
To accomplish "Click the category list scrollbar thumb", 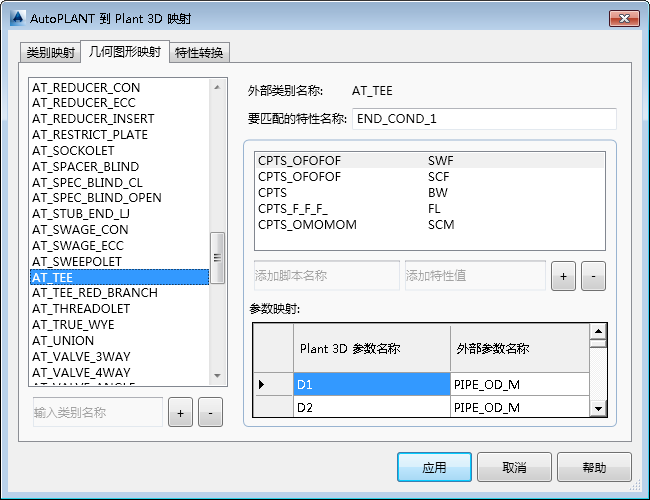I will click(x=217, y=258).
